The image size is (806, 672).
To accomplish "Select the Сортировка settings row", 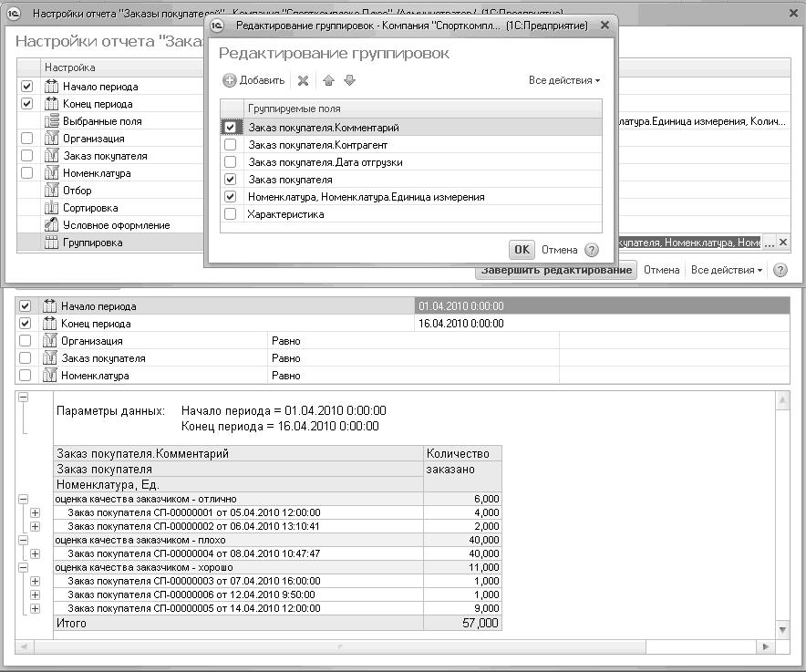I will [x=90, y=208].
